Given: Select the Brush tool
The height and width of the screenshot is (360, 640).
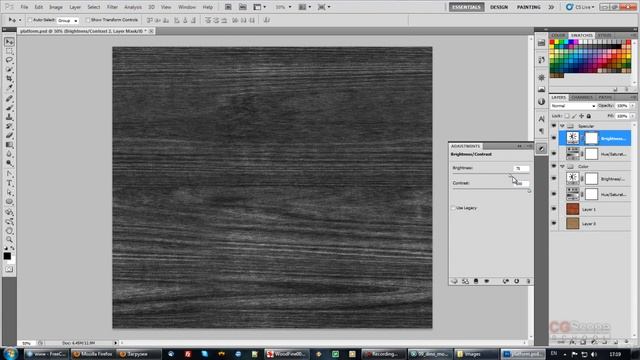Looking at the screenshot, I should pos(9,108).
